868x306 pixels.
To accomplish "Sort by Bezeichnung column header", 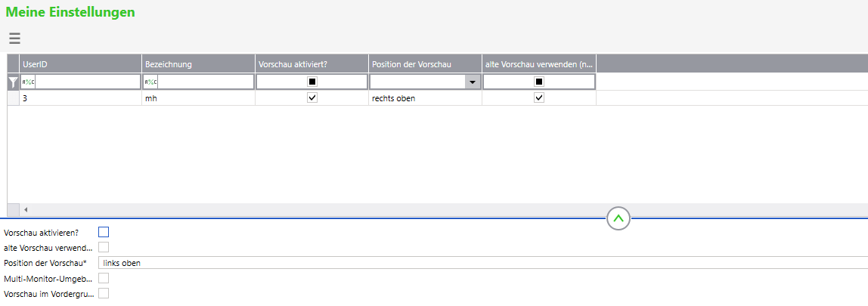I will 198,65.
